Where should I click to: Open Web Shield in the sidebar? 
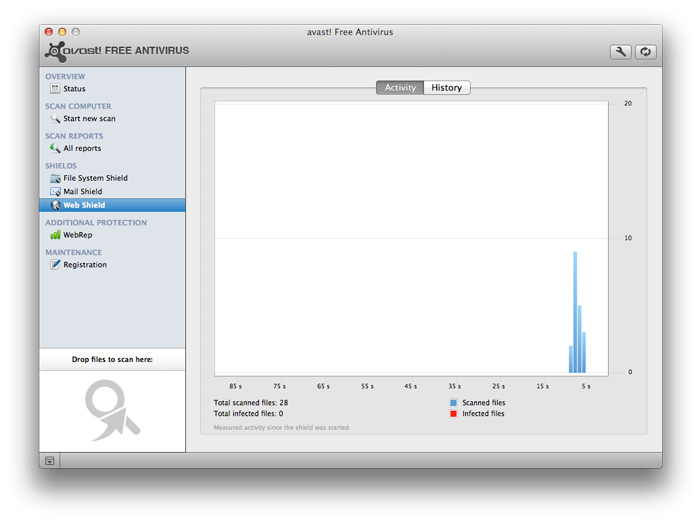tap(84, 205)
